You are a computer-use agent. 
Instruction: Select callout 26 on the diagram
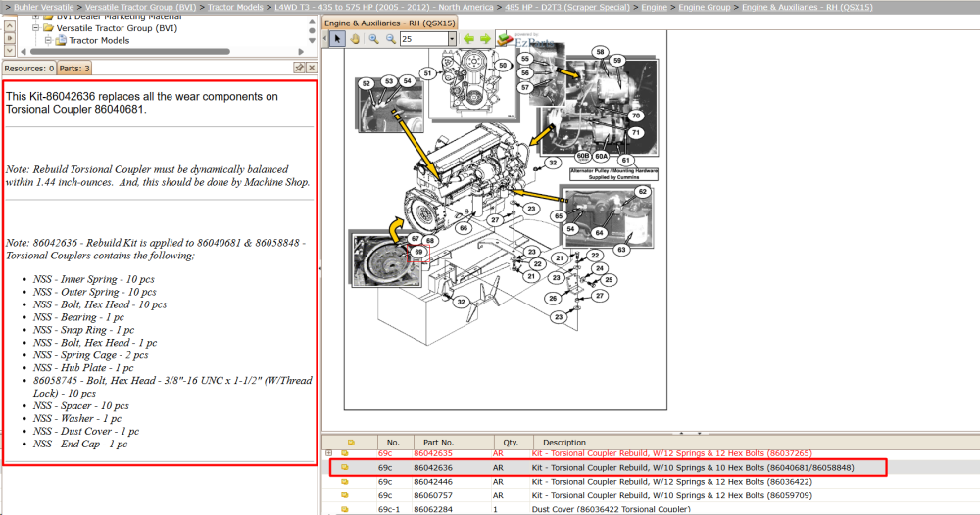point(553,299)
